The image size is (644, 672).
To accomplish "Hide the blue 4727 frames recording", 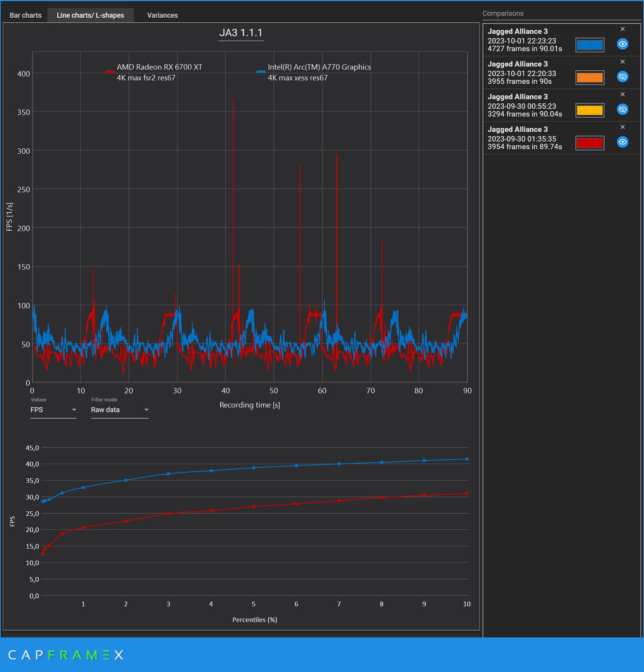I will pos(622,44).
